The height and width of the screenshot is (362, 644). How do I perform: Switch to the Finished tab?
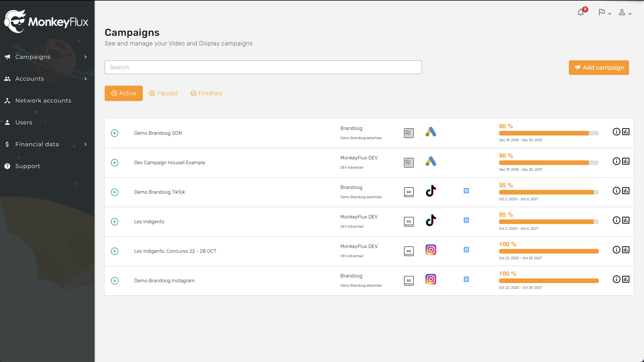tap(206, 93)
